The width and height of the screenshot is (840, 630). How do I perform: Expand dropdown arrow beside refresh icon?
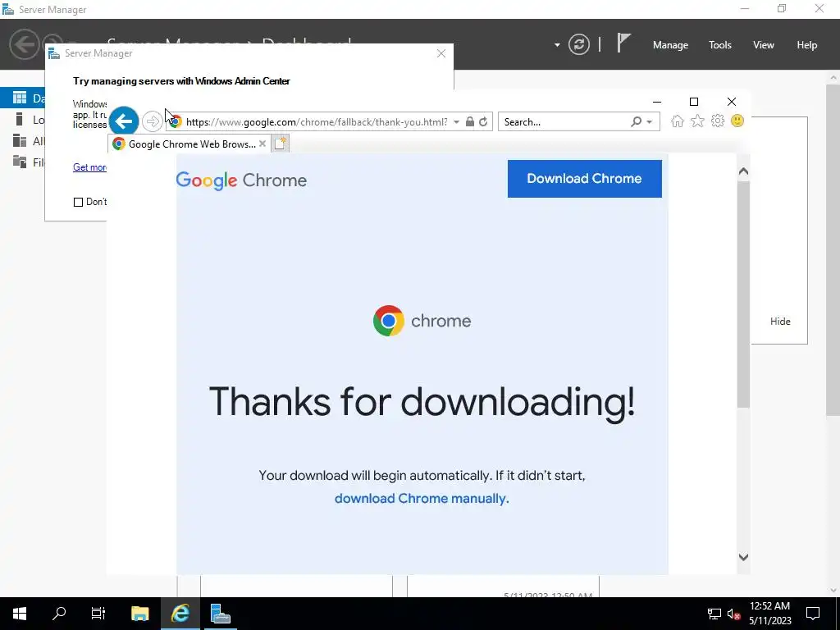click(x=557, y=45)
